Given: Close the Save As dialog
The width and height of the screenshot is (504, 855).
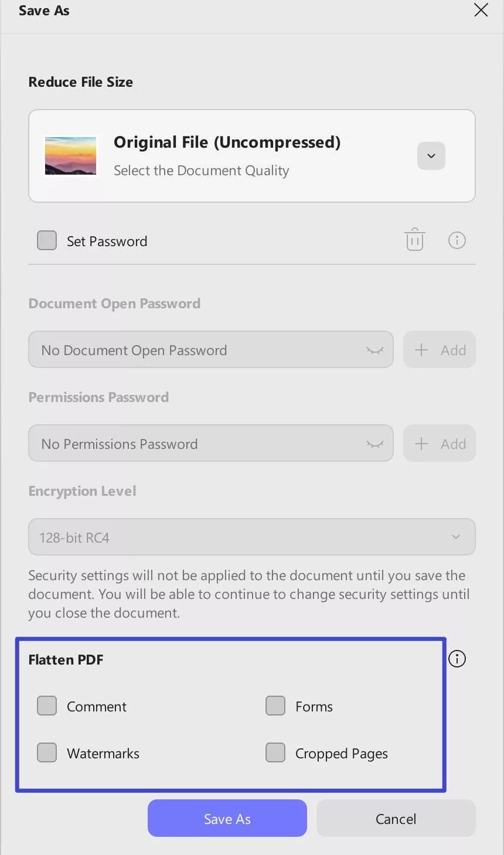Looking at the screenshot, I should (481, 10).
